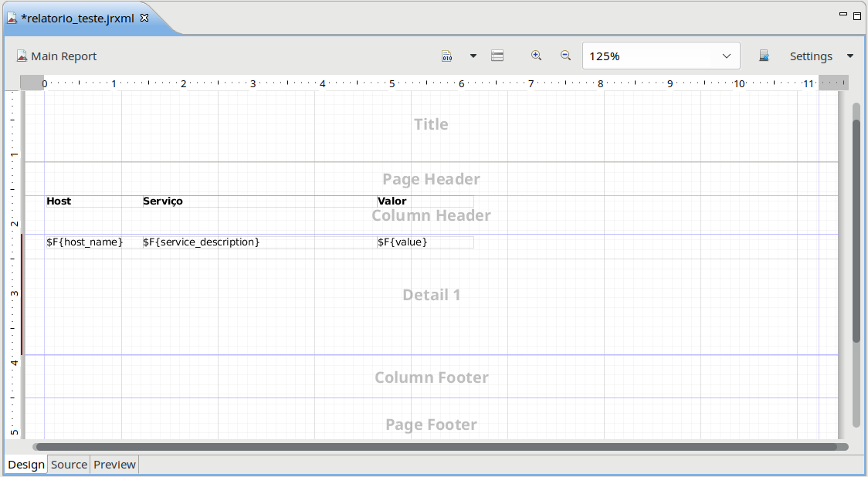
Task: Expand the Settings dropdown arrow
Action: coord(850,56)
